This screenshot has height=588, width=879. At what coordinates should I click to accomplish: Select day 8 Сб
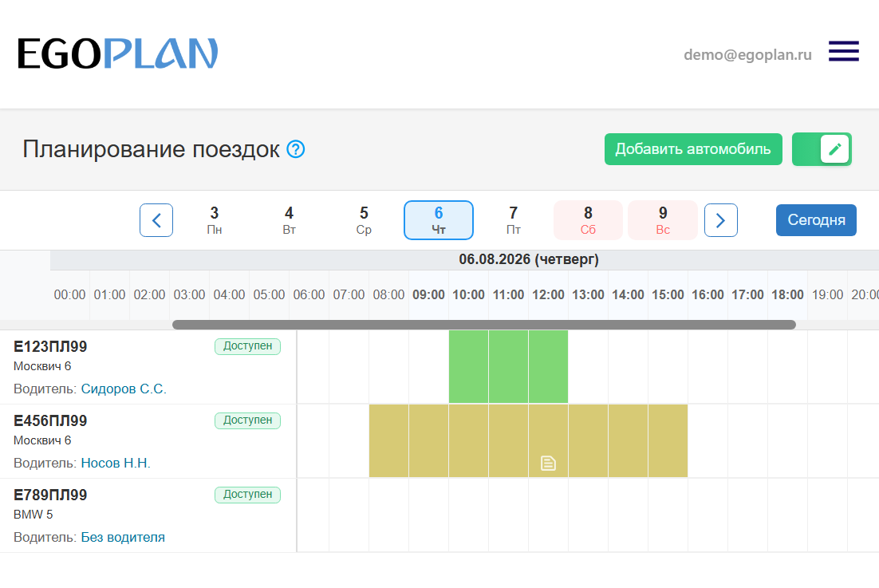[x=588, y=220]
